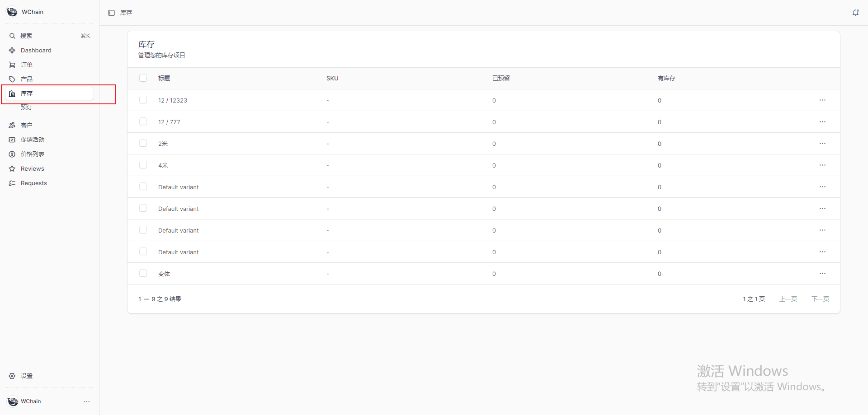Click the 产品 tag icon
Screen dimensions: 868x415
(12, 79)
